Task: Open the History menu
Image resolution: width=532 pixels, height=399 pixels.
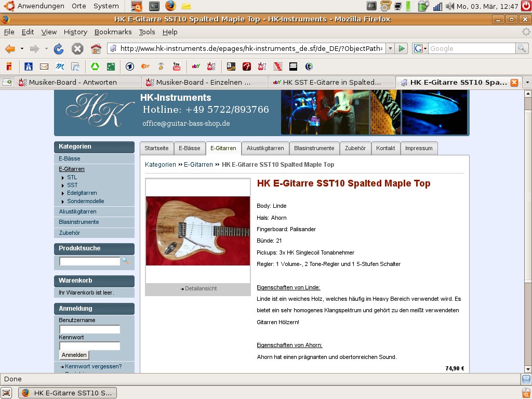Action: click(75, 32)
